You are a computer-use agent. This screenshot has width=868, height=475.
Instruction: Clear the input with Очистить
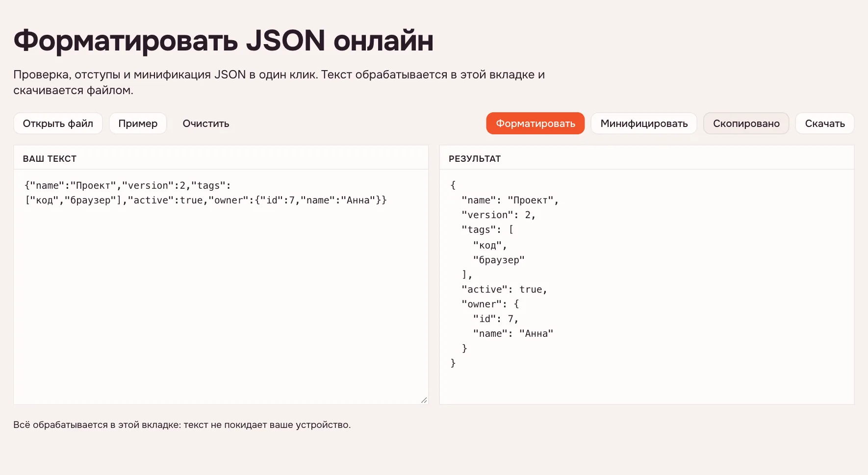(x=206, y=124)
